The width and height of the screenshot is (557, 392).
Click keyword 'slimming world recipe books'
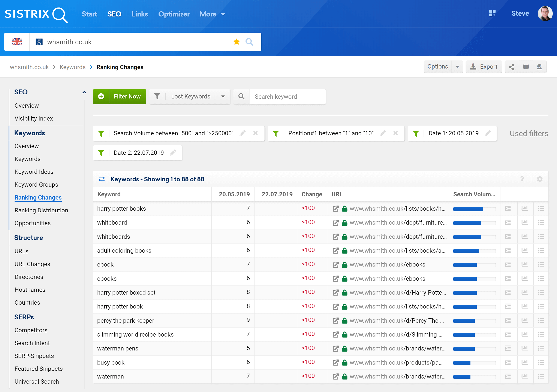pyautogui.click(x=135, y=335)
